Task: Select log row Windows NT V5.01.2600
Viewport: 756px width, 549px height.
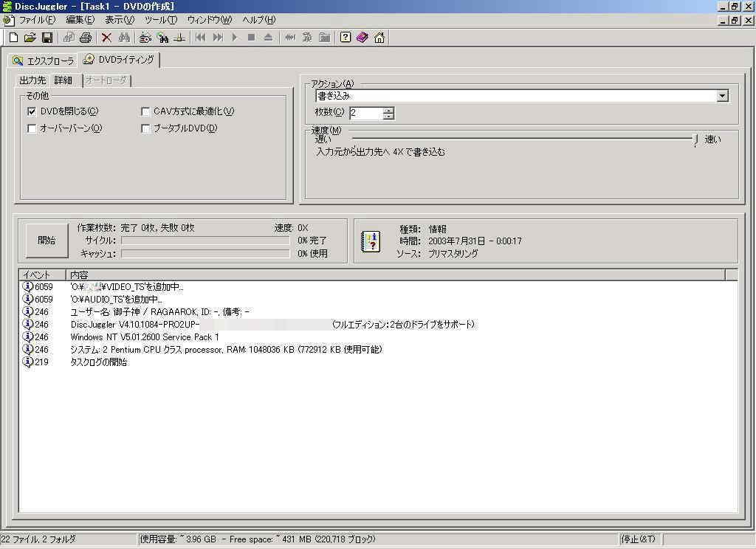Action: 378,337
